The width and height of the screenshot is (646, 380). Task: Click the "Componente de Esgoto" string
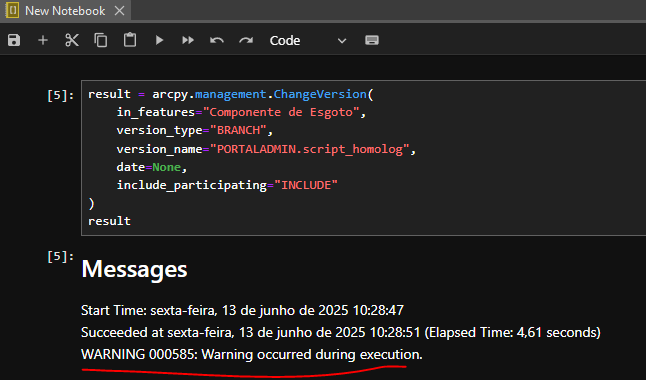[281, 112]
